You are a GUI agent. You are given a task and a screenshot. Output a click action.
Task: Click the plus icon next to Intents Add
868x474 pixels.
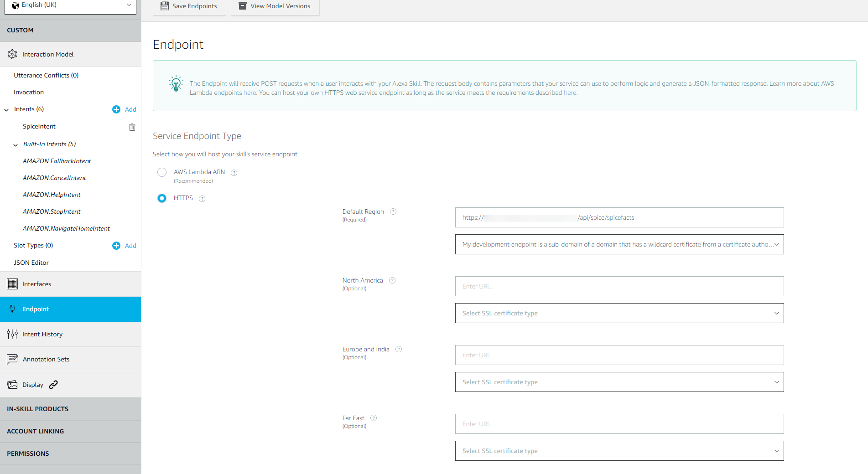[x=116, y=109]
